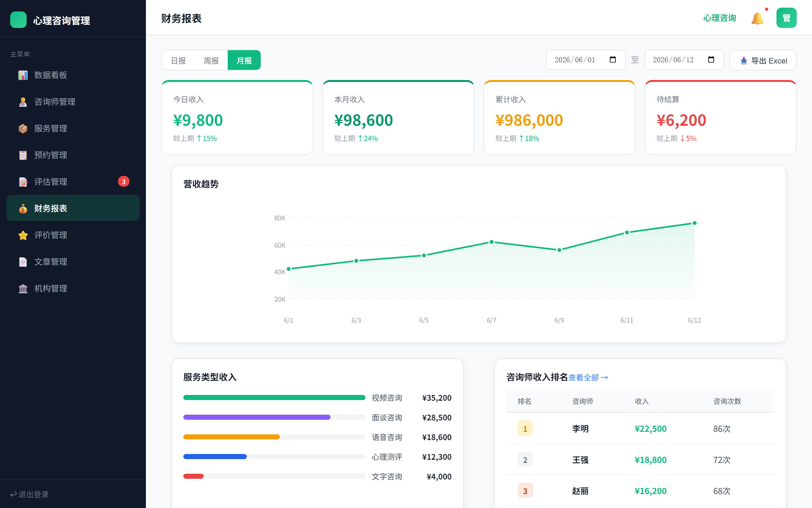Open end date calendar picker icon
Image resolution: width=812 pixels, height=508 pixels.
711,59
